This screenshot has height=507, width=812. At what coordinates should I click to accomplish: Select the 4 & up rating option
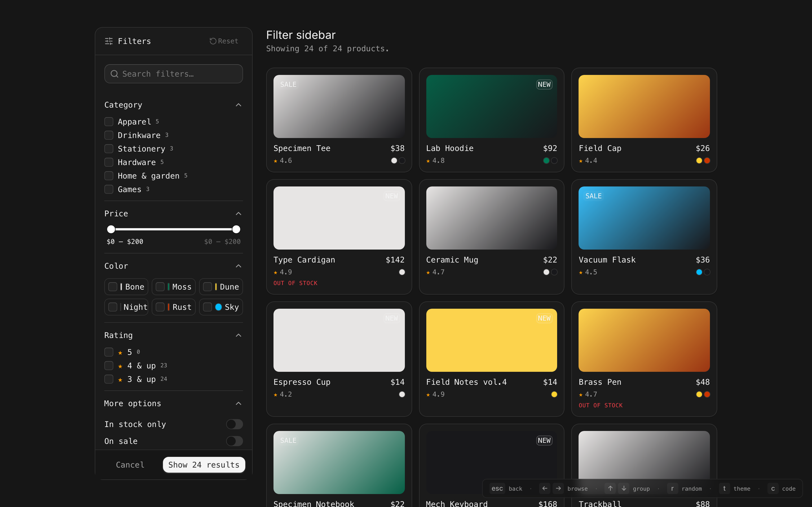[109, 366]
